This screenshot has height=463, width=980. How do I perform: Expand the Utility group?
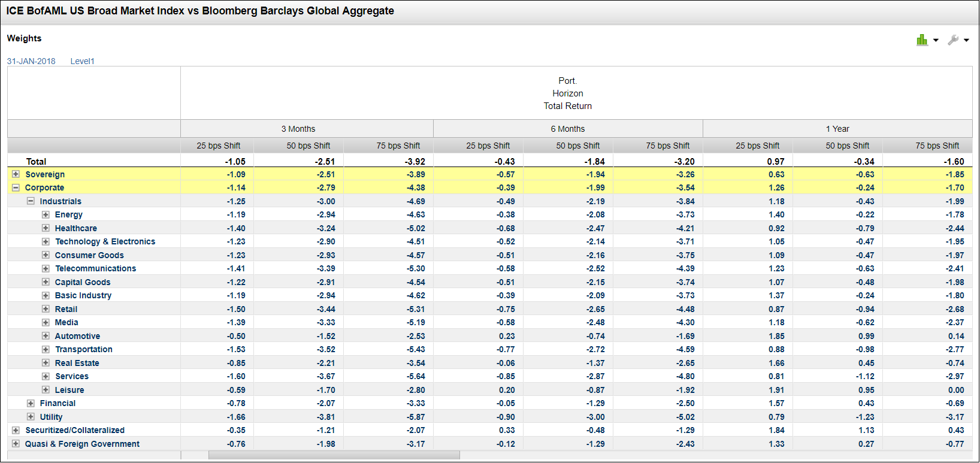[31, 417]
